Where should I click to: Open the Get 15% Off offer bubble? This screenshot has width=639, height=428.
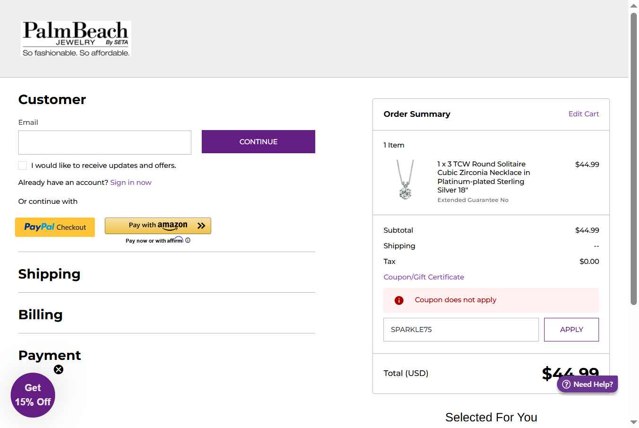[33, 395]
